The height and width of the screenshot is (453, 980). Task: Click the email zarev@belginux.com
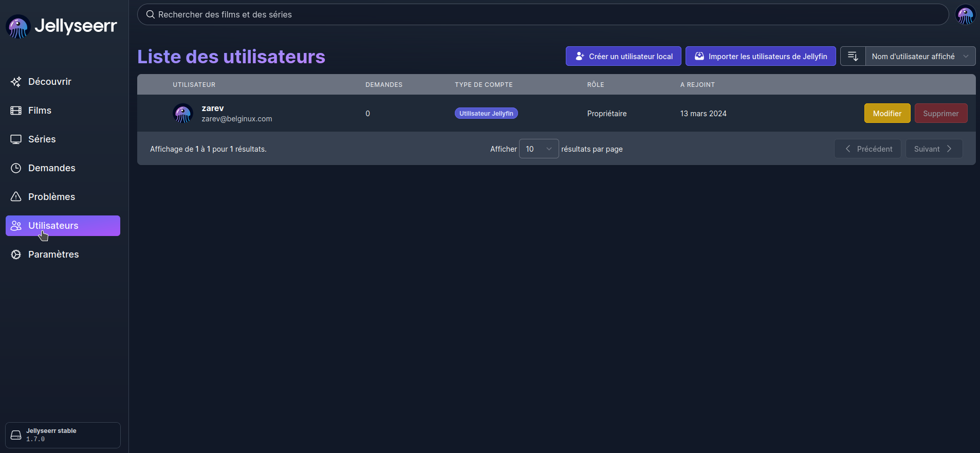[x=237, y=119]
